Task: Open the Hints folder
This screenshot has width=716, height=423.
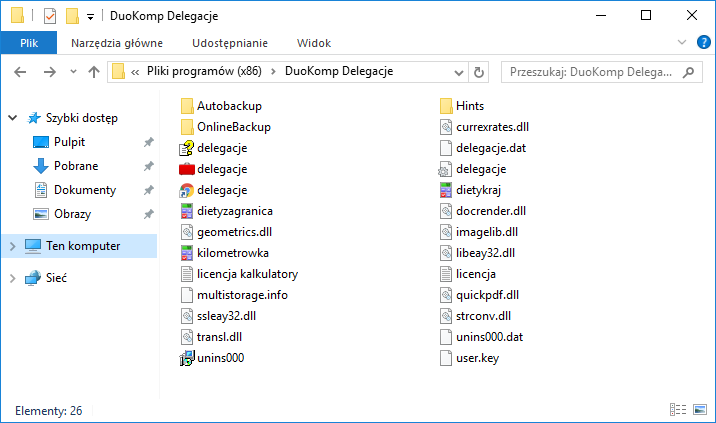Action: 462,106
